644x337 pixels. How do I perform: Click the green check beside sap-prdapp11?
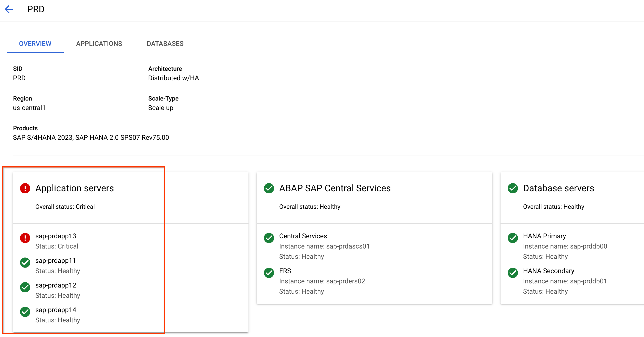[x=25, y=263]
